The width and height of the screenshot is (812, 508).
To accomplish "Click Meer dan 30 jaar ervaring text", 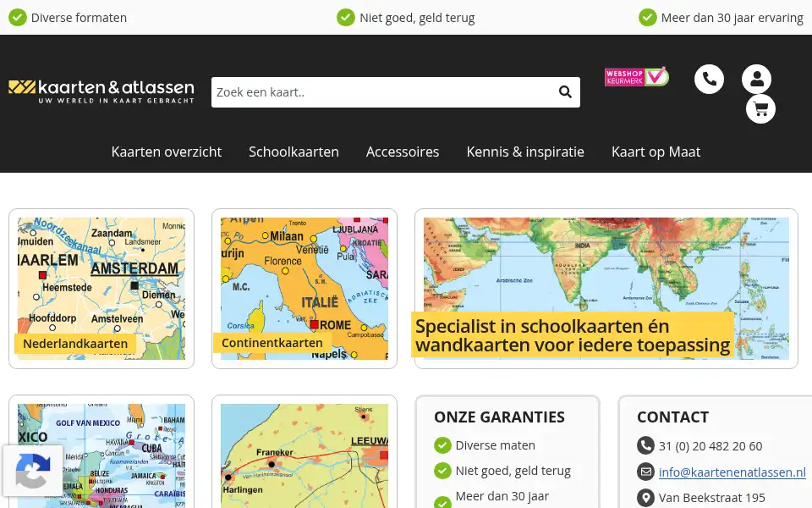I will 732,18.
